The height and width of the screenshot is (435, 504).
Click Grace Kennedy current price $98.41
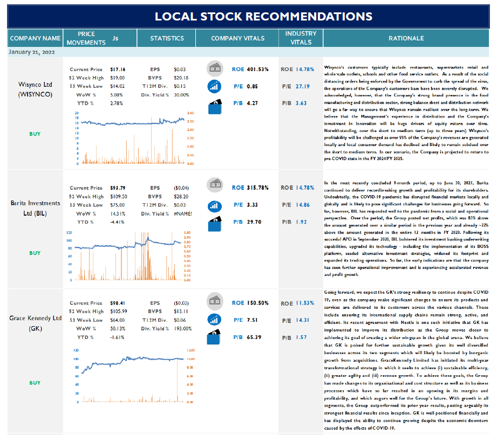click(x=118, y=303)
